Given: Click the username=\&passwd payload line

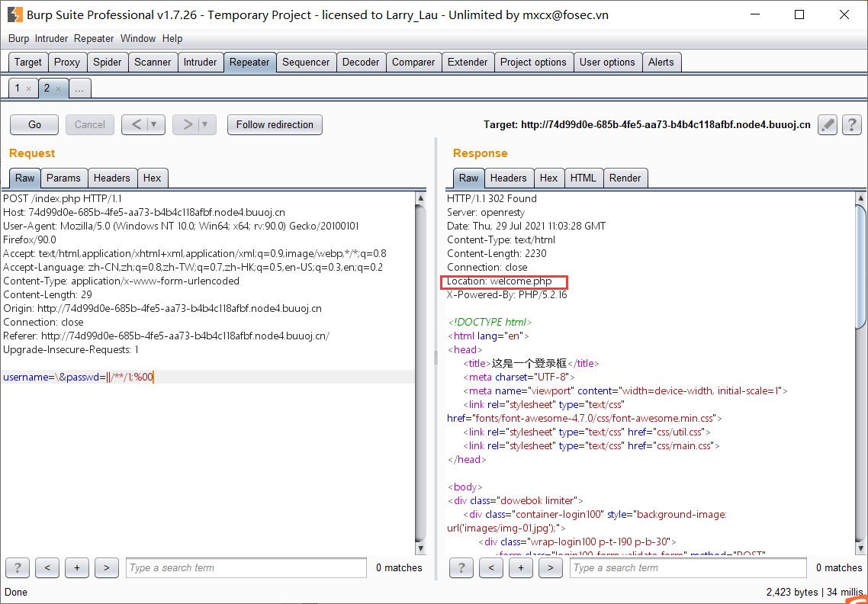Looking at the screenshot, I should (78, 377).
